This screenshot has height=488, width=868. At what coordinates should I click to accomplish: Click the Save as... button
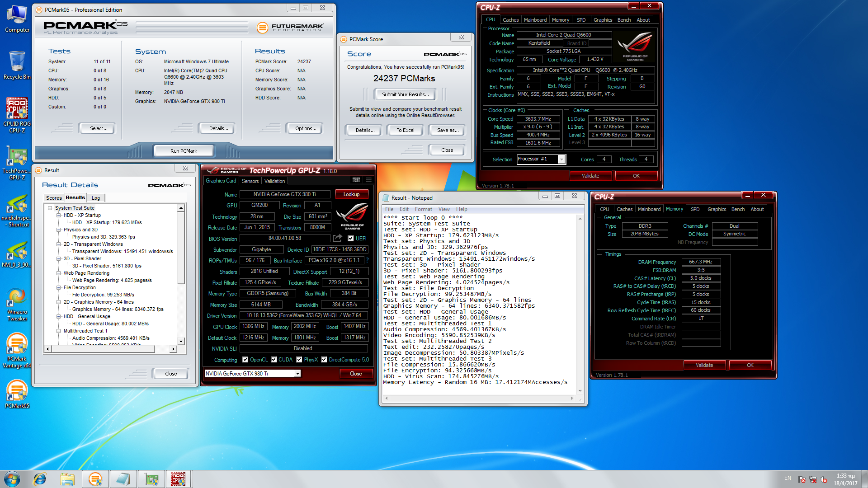pyautogui.click(x=448, y=130)
